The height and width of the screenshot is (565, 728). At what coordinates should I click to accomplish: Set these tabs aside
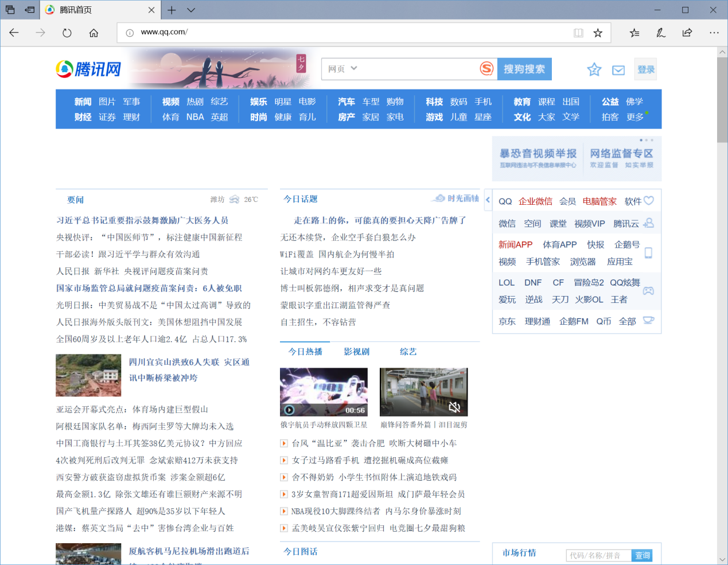(x=30, y=10)
